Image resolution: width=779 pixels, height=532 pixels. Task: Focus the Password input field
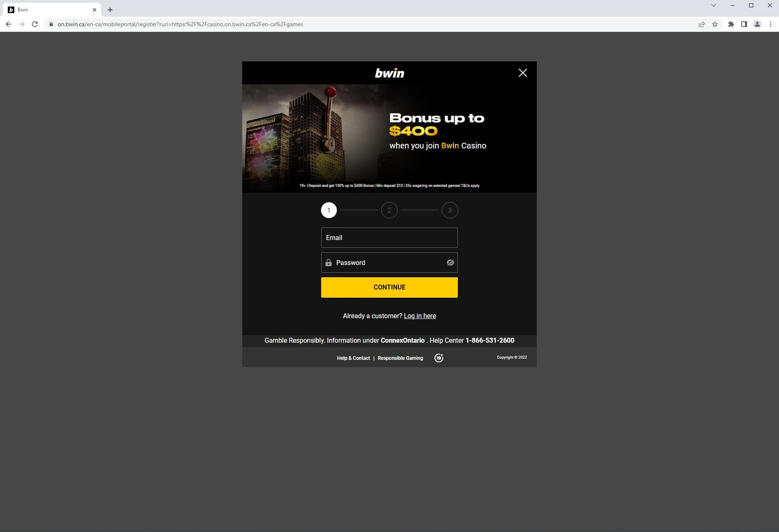pos(389,263)
